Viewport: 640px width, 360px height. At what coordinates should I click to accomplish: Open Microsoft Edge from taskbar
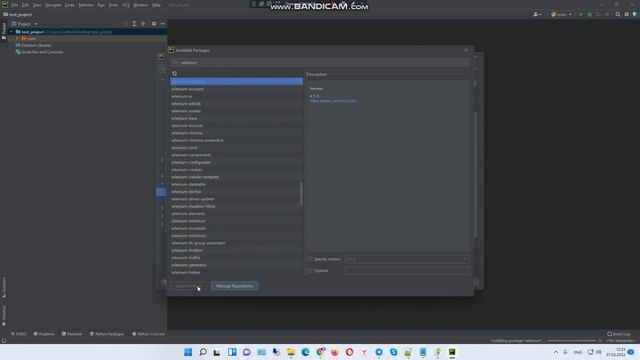305,352
